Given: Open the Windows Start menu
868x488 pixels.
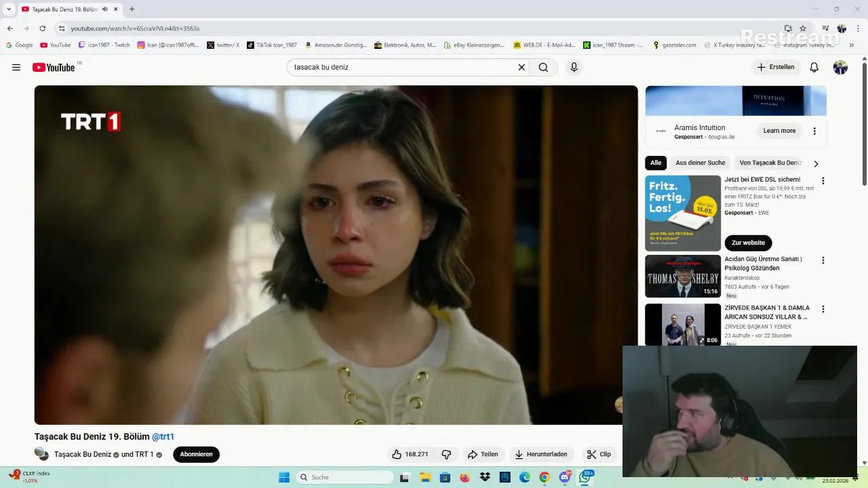Looking at the screenshot, I should point(284,477).
